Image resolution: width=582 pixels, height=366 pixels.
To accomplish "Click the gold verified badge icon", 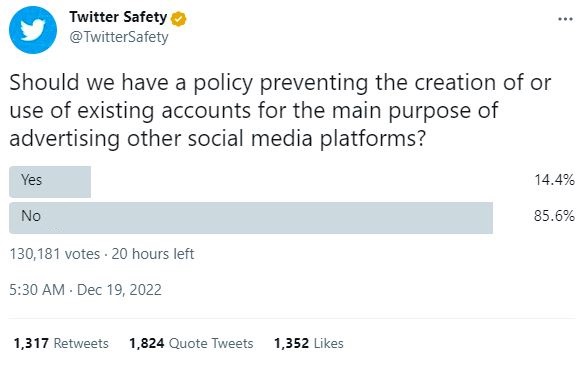I will point(179,19).
